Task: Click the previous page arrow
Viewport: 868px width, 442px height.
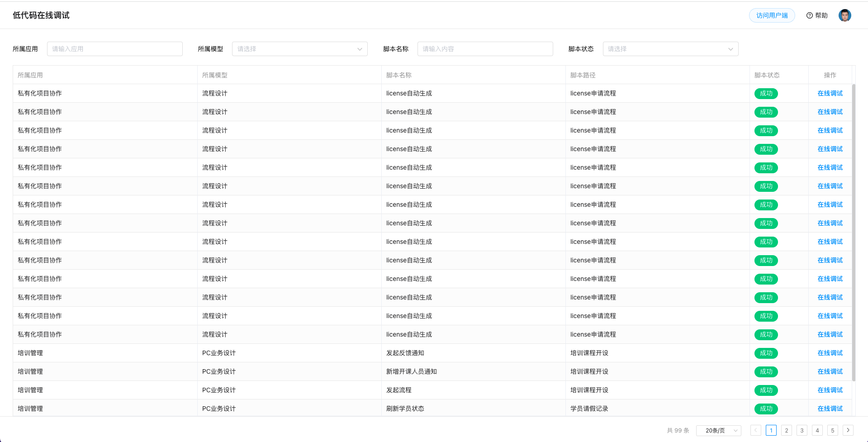Action: (x=755, y=430)
